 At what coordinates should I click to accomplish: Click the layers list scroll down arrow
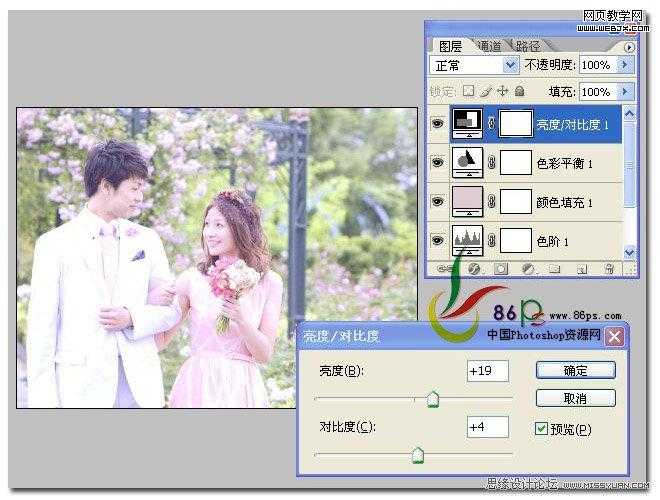point(629,252)
